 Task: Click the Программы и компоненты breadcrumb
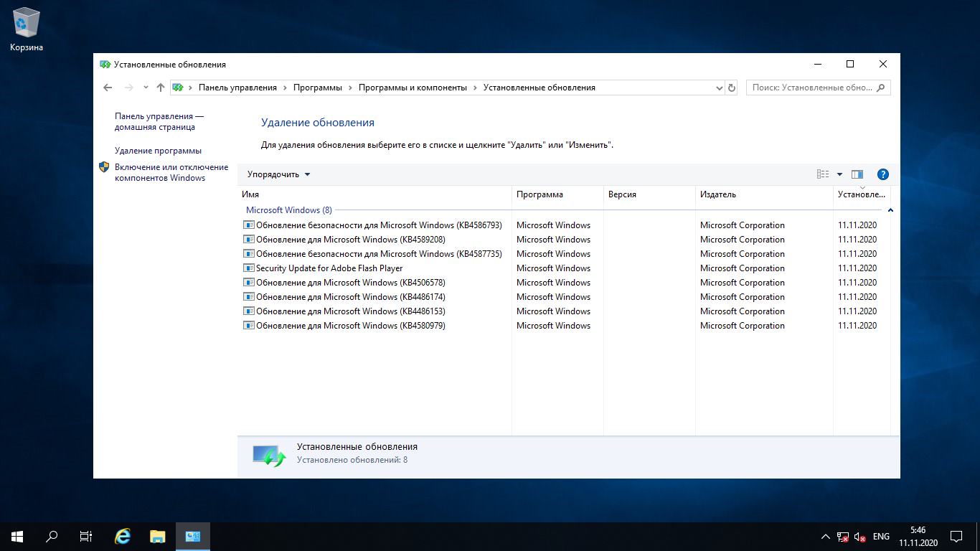click(x=413, y=88)
